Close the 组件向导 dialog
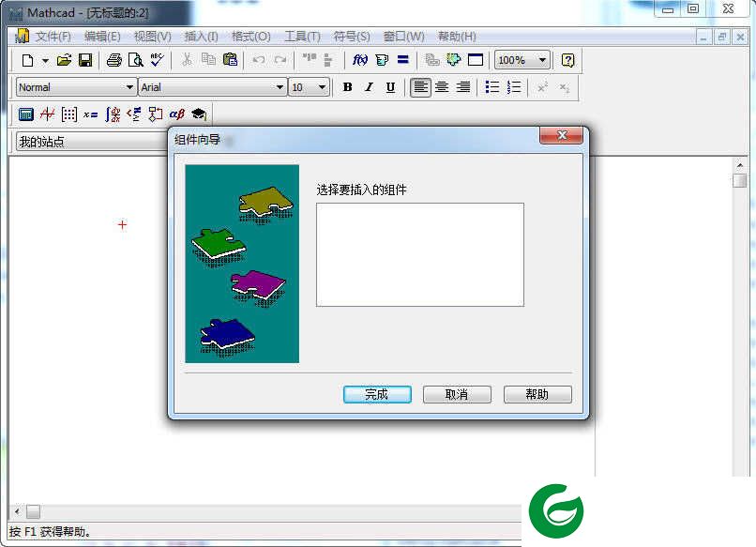Screen dimensions: 756x547 point(562,135)
